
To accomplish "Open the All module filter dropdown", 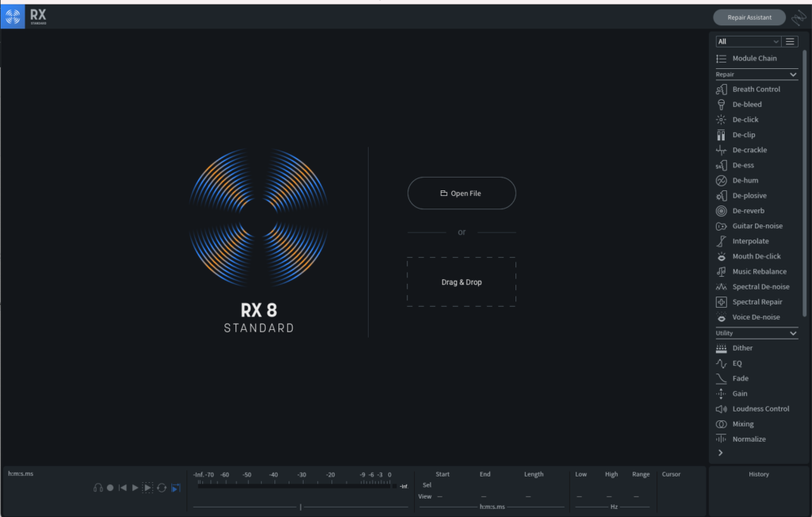I will 749,41.
